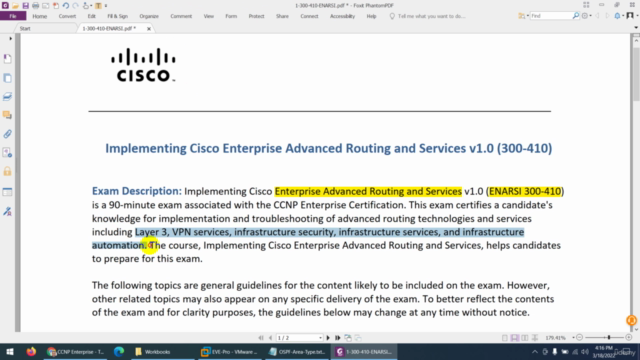Switch to the Home ribbon tab
This screenshot has width=640, height=360.
click(x=40, y=16)
